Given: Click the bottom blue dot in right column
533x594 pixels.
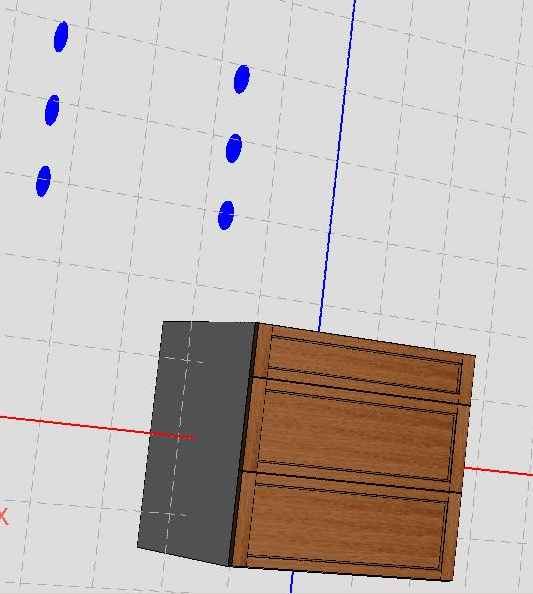Looking at the screenshot, I should [x=226, y=215].
